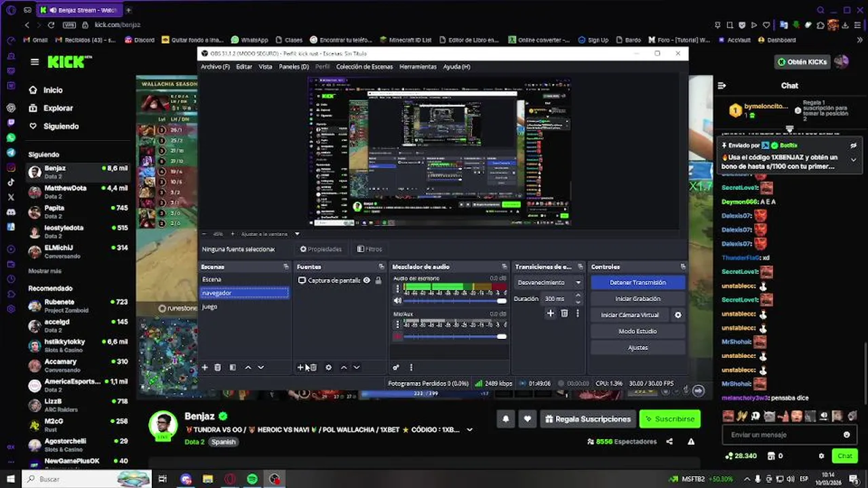Open MatthewDota channel in sidebar
Image resolution: width=868 pixels, height=488 pixels.
78,191
